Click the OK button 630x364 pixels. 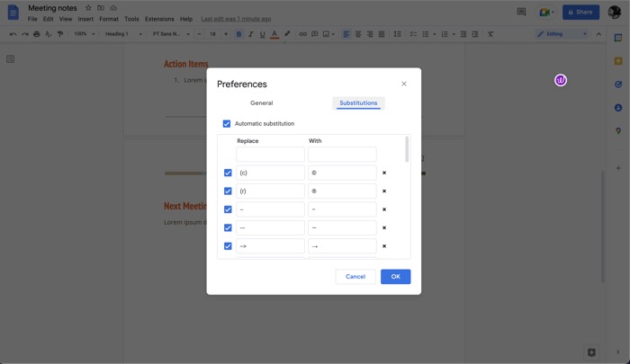click(x=396, y=277)
